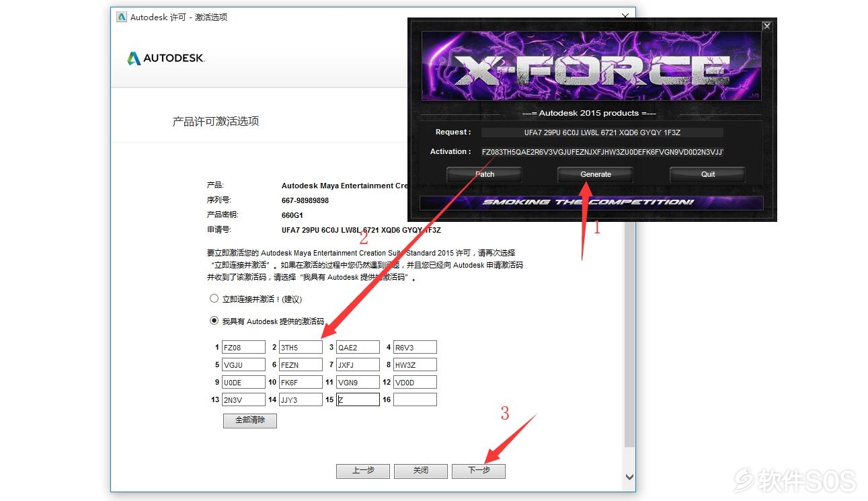The width and height of the screenshot is (868, 501).
Task: Click the 申请号 request code value text
Action: coord(361,230)
